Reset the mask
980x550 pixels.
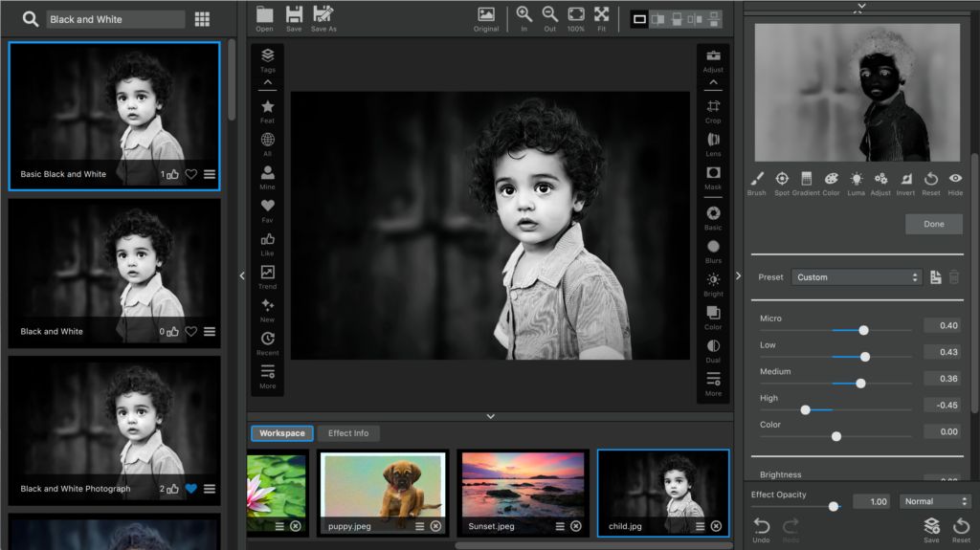pyautogui.click(x=930, y=184)
